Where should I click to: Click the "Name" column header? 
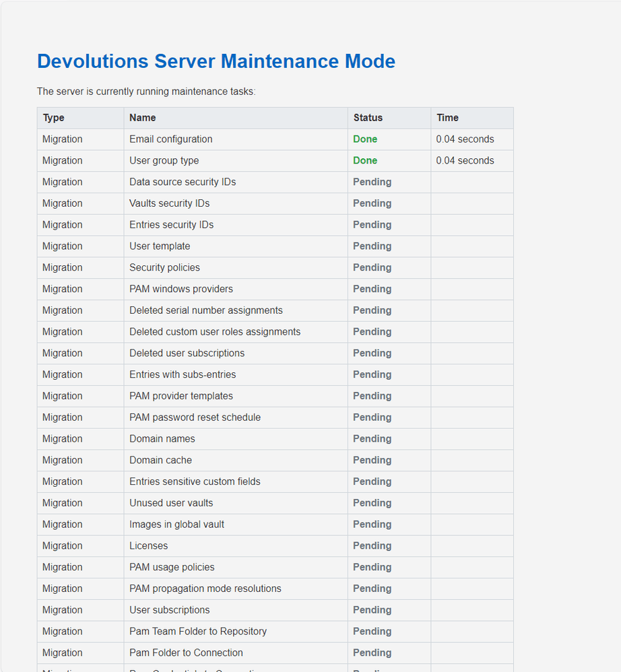click(236, 118)
